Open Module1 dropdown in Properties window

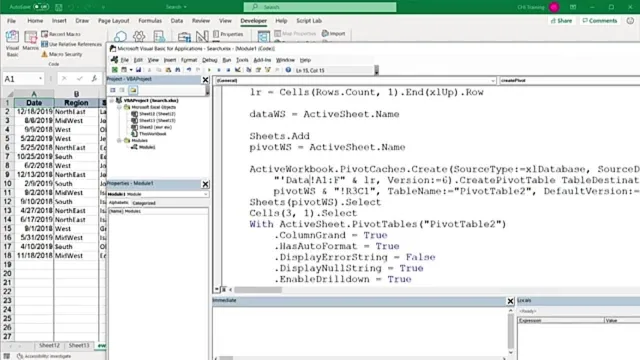[205, 194]
